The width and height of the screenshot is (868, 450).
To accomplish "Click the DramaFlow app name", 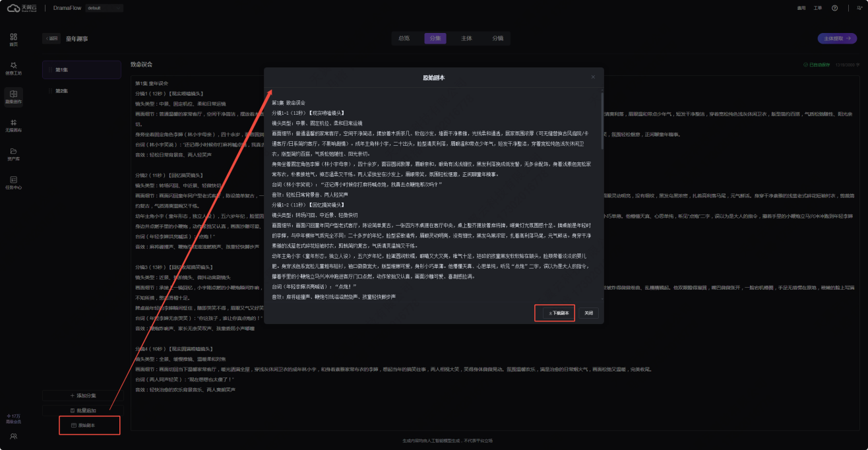I will coord(67,8).
